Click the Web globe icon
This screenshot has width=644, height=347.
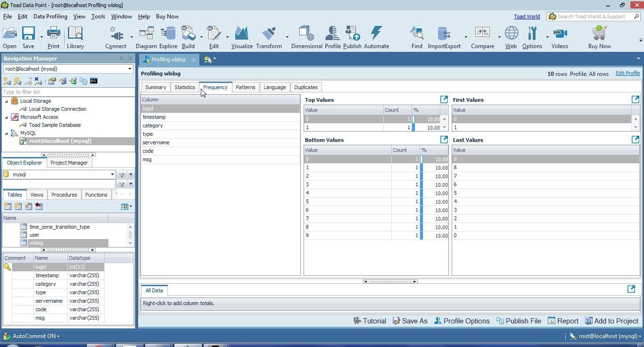511,34
